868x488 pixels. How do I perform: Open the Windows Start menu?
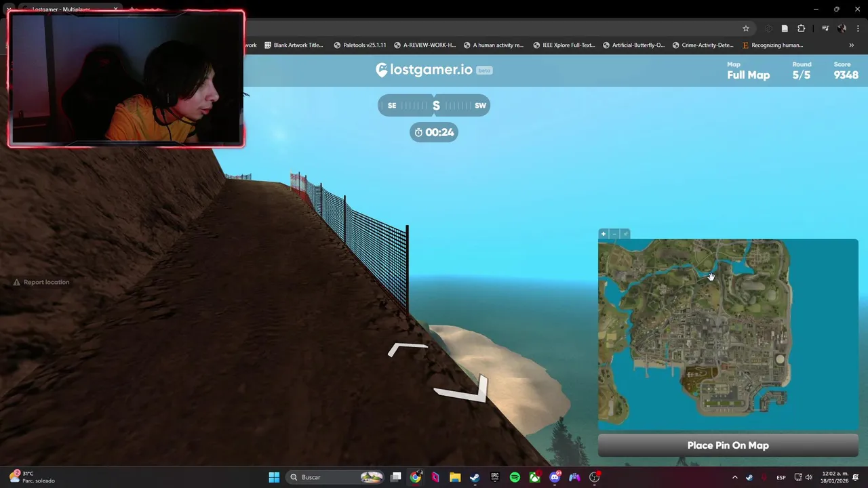pyautogui.click(x=274, y=477)
